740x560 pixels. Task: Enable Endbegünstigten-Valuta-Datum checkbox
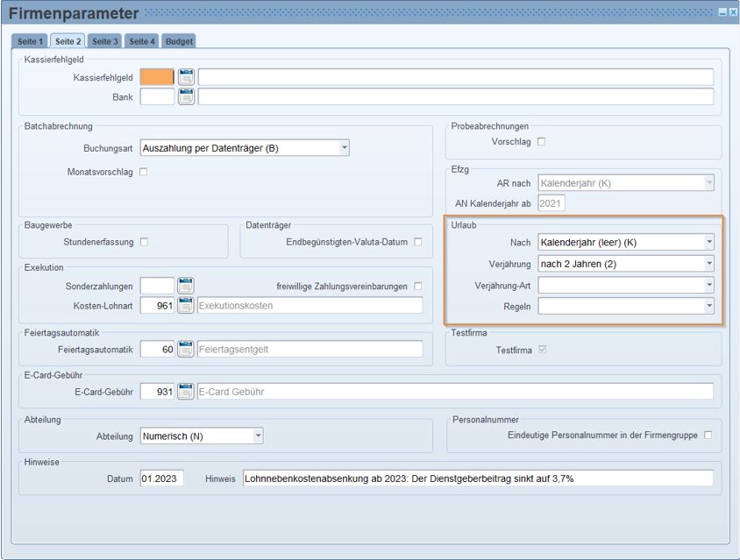418,242
